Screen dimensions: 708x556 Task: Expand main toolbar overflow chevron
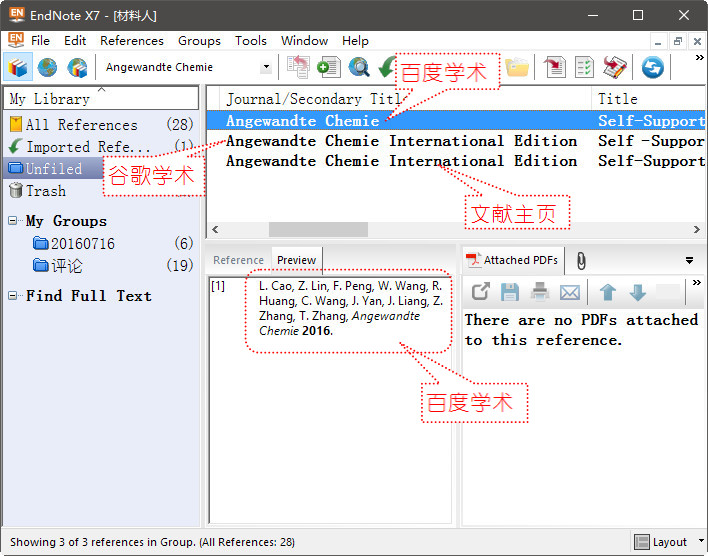[699, 58]
